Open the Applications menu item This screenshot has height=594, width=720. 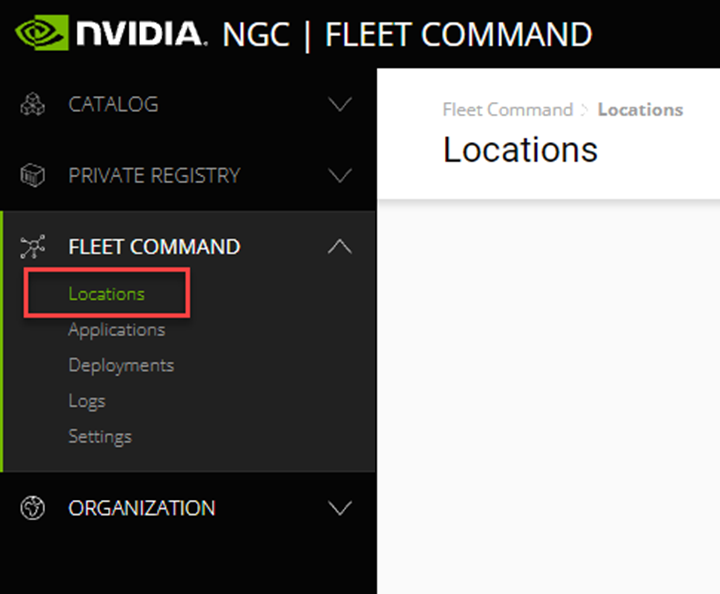tap(116, 329)
